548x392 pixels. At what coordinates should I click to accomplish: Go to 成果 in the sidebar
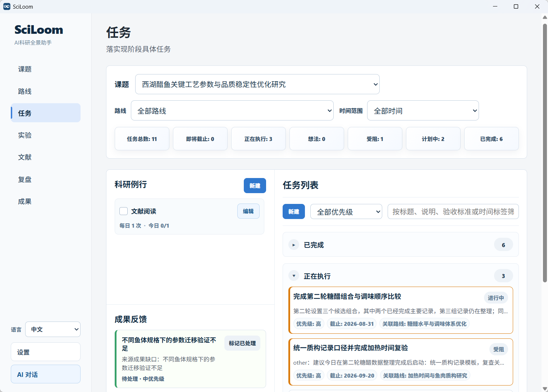pyautogui.click(x=46, y=201)
